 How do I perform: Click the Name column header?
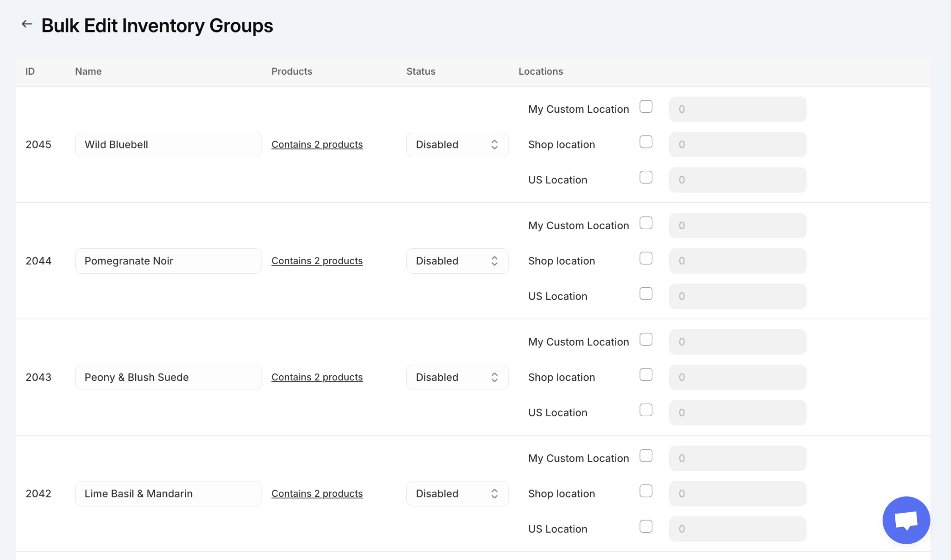tap(88, 71)
